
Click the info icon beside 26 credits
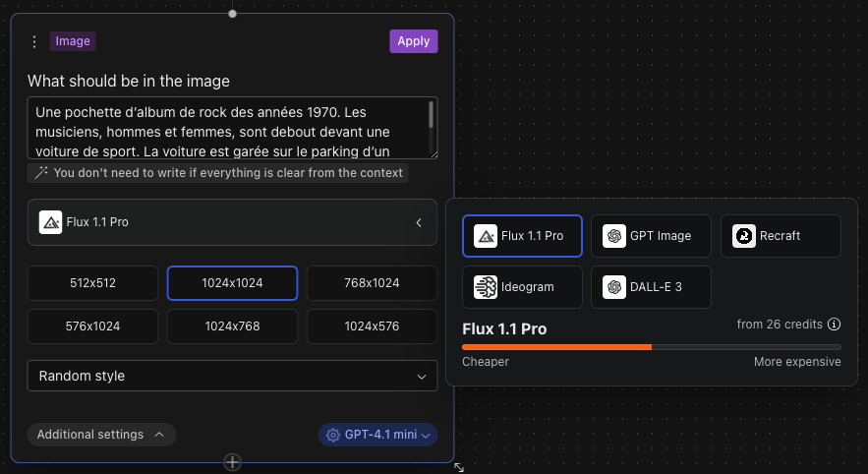coord(835,325)
